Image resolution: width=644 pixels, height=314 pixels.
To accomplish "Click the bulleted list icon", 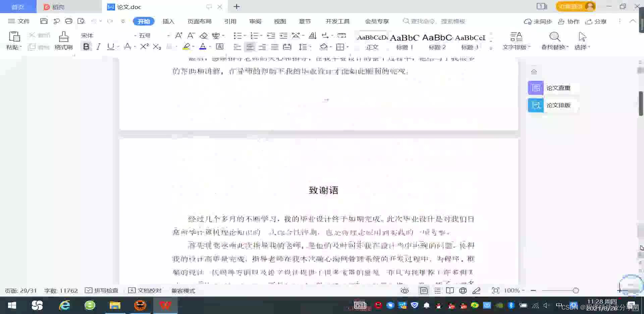I will pyautogui.click(x=237, y=35).
